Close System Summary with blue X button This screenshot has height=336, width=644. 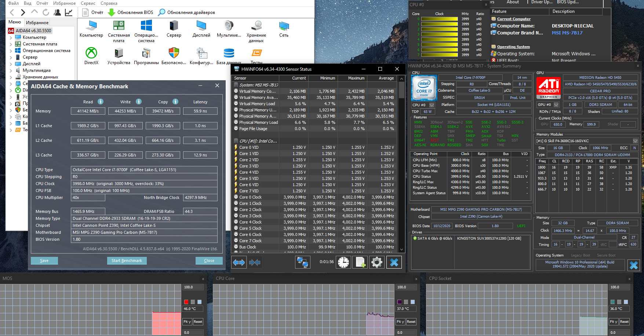[x=634, y=265]
